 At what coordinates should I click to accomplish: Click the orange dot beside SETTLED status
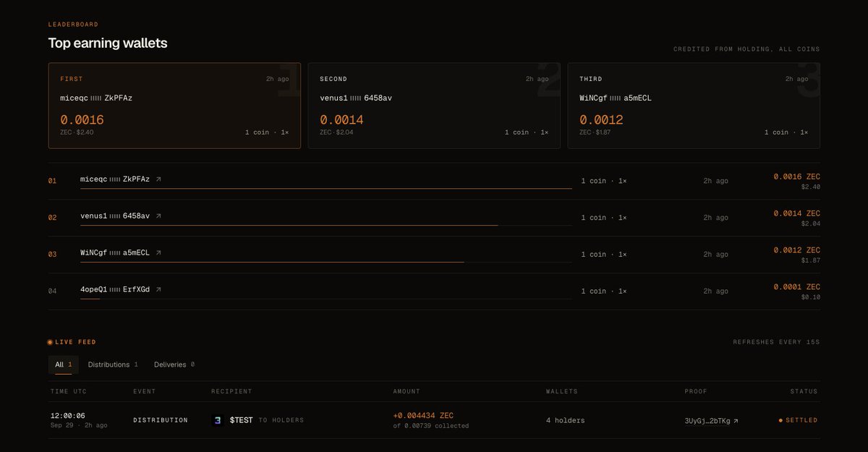780,420
